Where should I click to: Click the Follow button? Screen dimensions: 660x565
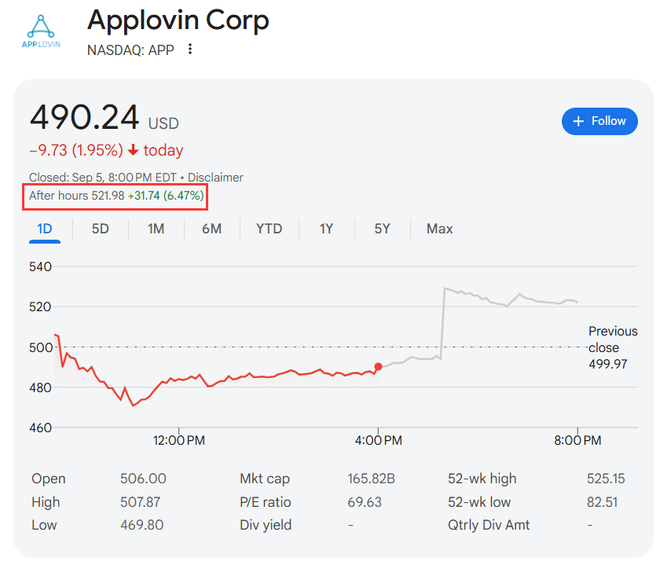(x=599, y=121)
